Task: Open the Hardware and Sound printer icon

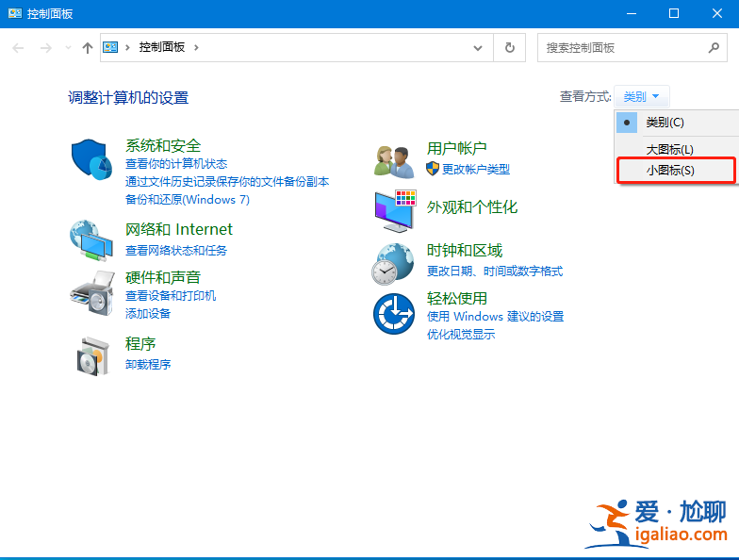Action: click(92, 292)
